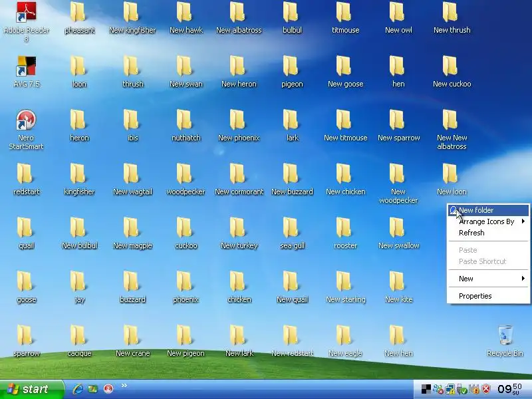Select the New crane folder

point(132,341)
